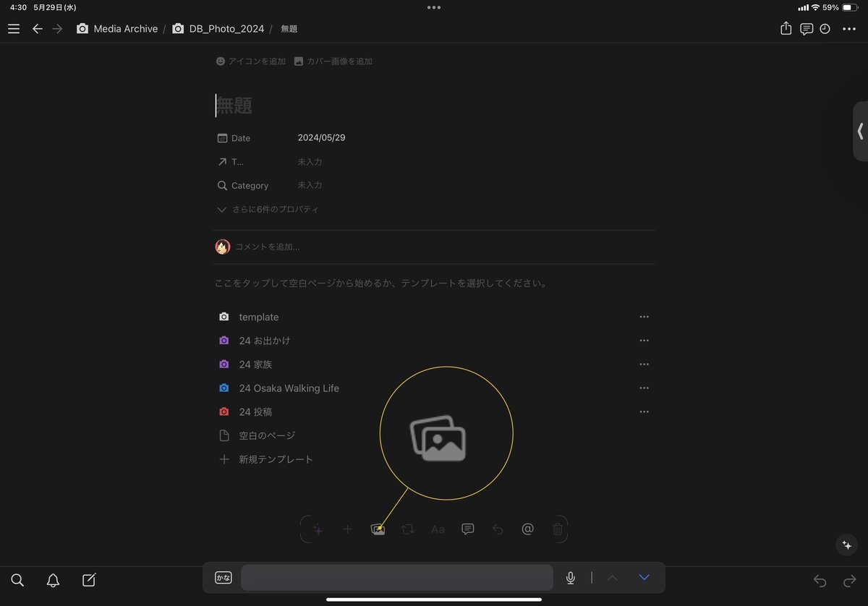Open the DB_Photo_2024 breadcrumb
868x606 pixels.
click(218, 29)
